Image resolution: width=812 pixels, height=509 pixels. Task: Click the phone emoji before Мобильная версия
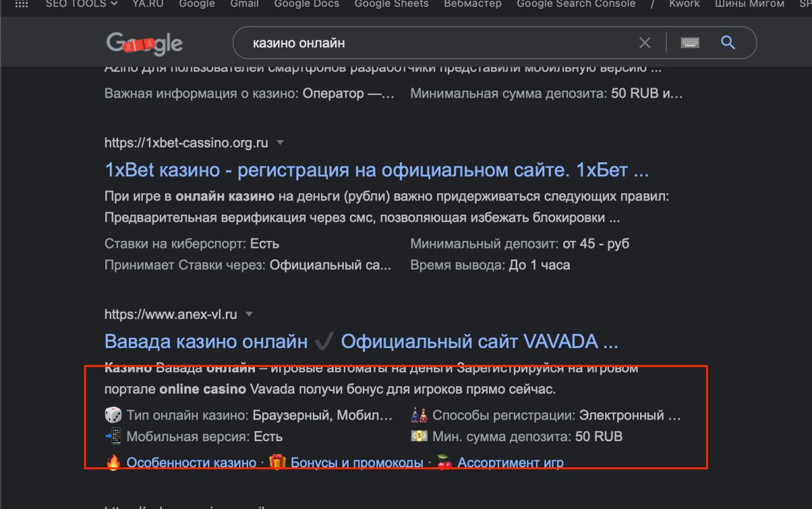[113, 437]
